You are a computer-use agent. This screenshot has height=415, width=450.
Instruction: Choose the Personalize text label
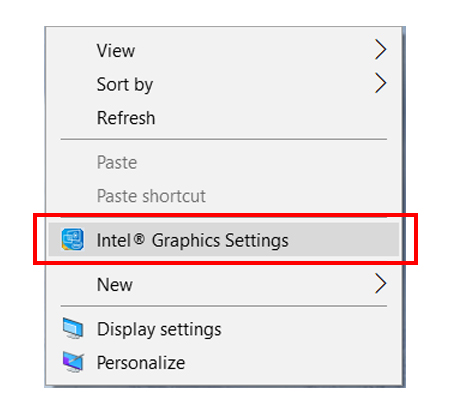tap(141, 363)
